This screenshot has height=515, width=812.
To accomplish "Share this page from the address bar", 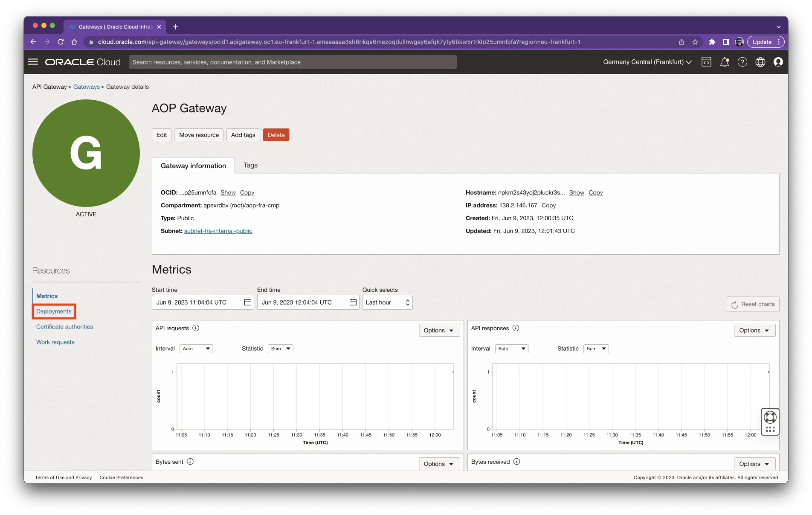I will 681,42.
